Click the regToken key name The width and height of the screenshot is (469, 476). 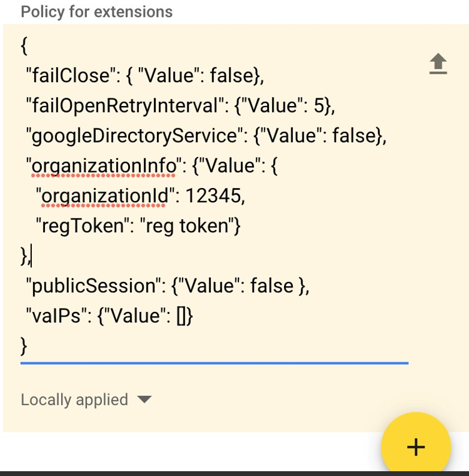coord(83,226)
